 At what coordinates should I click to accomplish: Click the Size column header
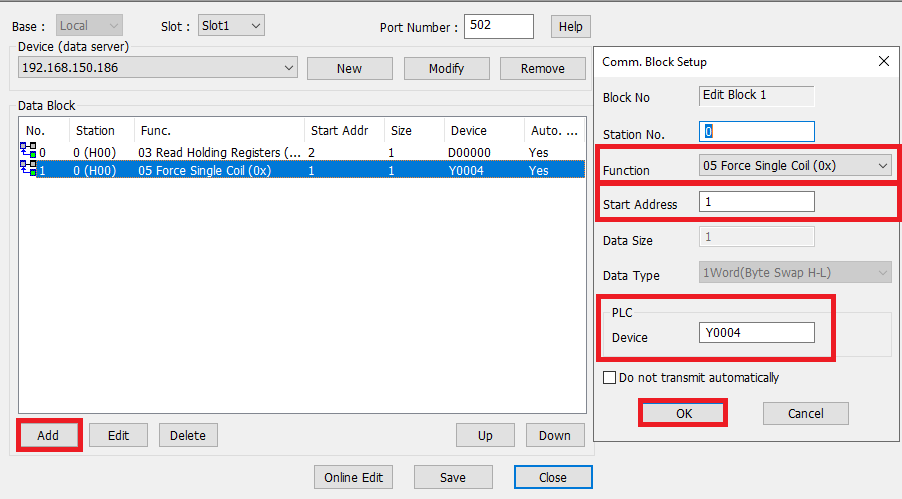414,131
